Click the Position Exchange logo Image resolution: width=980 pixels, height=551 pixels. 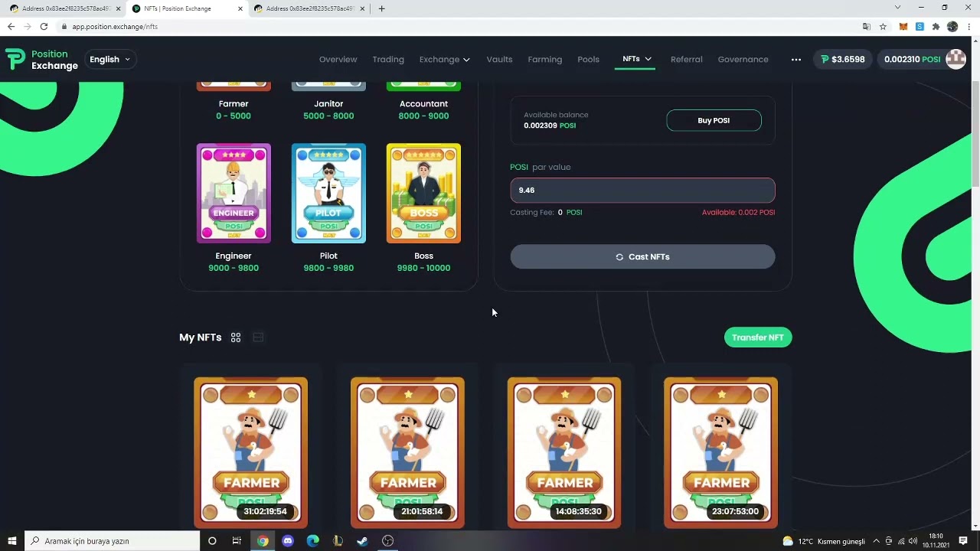[41, 60]
